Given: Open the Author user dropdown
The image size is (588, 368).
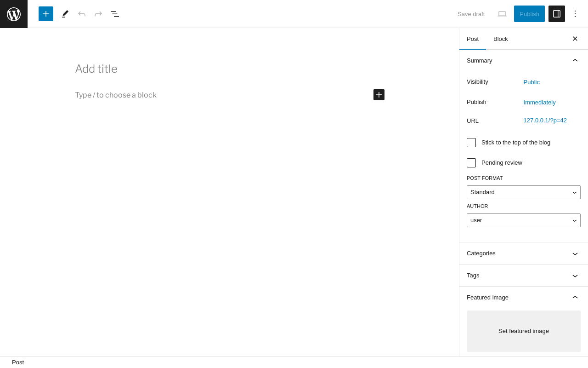Looking at the screenshot, I should [x=524, y=220].
